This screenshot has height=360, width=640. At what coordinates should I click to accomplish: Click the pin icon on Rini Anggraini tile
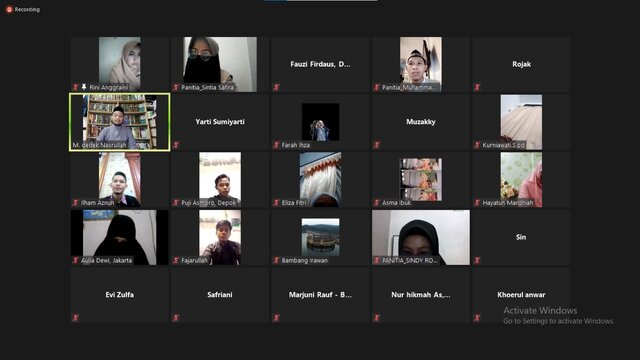(x=84, y=87)
